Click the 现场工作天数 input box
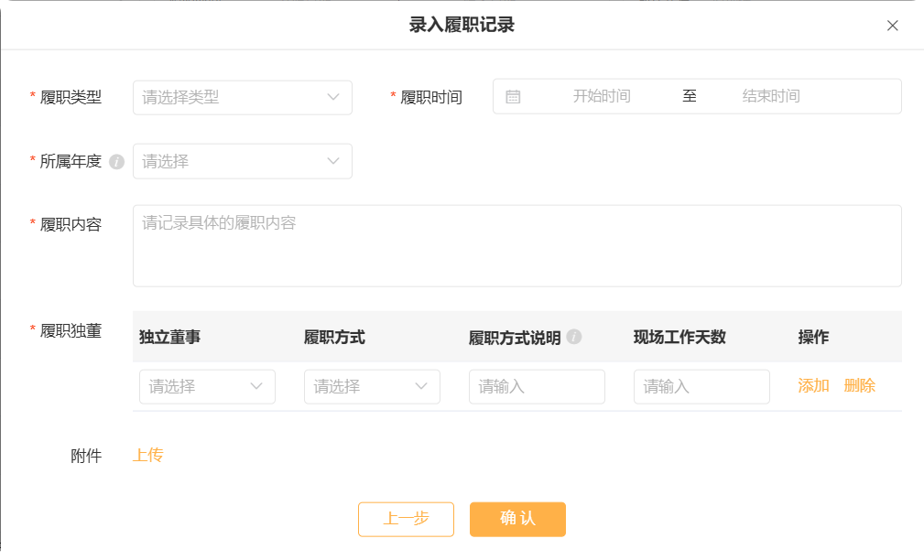The image size is (924, 560). [701, 386]
